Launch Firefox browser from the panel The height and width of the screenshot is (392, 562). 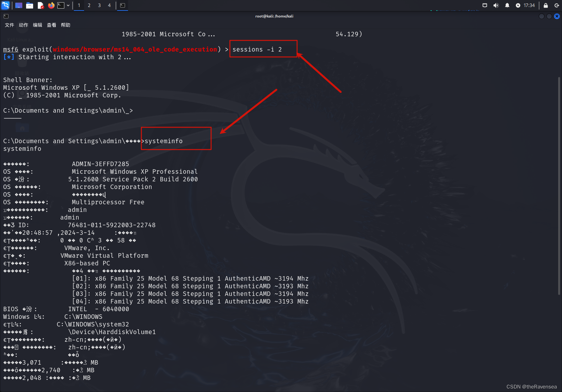(x=51, y=5)
